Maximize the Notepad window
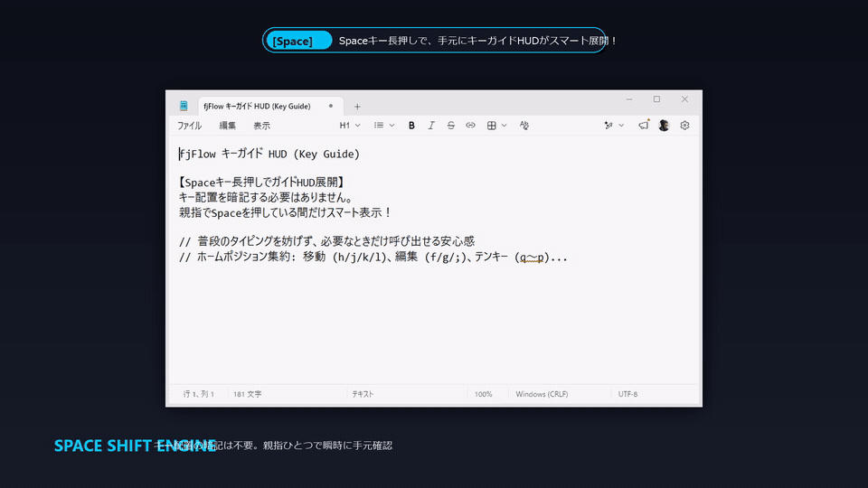 coord(656,99)
